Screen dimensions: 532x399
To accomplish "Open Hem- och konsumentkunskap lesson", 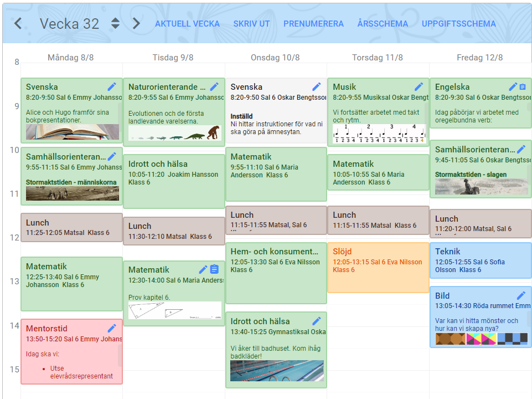I will coord(276,273).
